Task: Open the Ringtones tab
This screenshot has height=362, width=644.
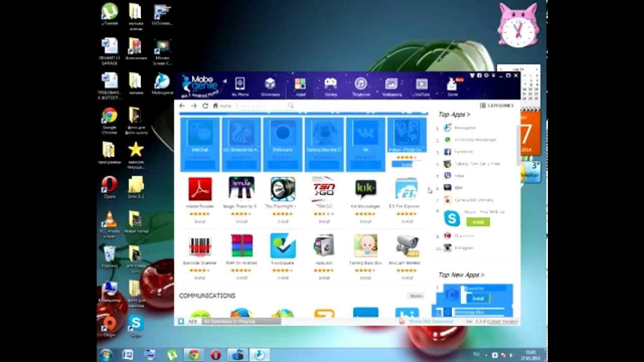Action: [x=361, y=86]
